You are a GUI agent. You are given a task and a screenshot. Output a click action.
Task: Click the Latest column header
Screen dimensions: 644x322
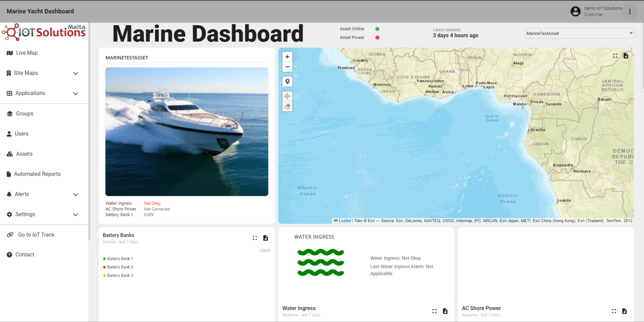click(x=265, y=250)
